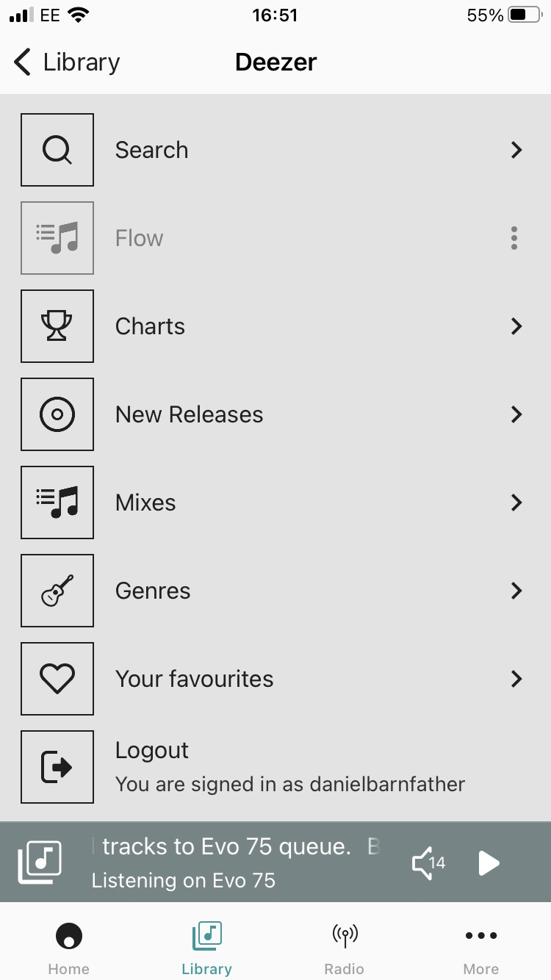Tap the Genres guitar icon
The height and width of the screenshot is (980, 551).
[57, 591]
